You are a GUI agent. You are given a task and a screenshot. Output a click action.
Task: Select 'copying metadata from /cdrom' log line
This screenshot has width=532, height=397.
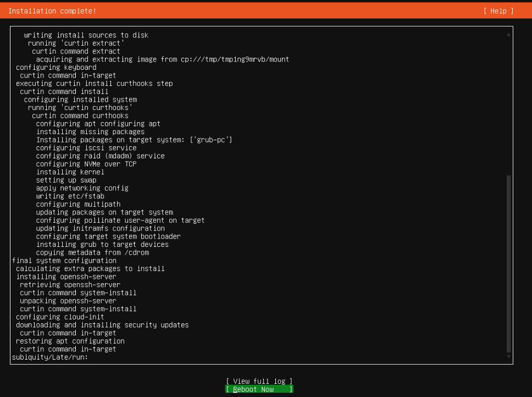pyautogui.click(x=92, y=252)
